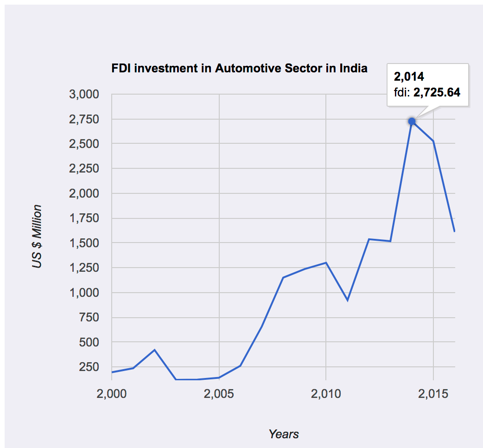The height and width of the screenshot is (448, 483).
Task: Click the 2,750 y-axis label
Action: click(x=84, y=119)
